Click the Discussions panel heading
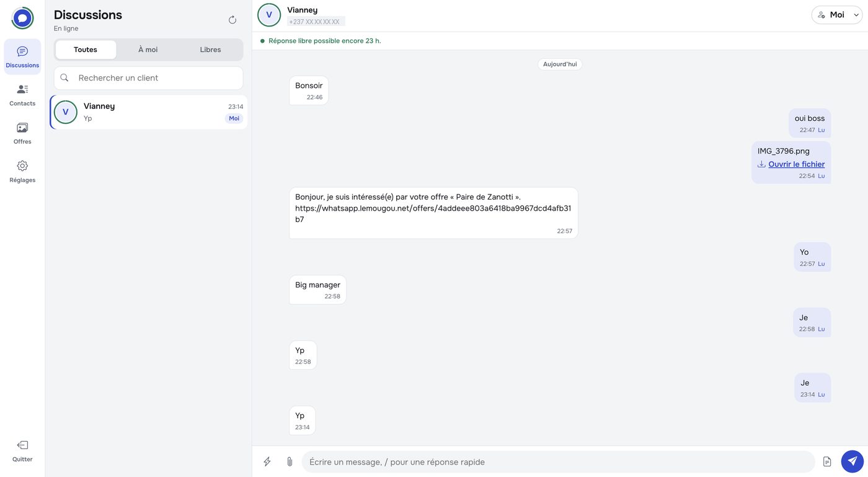Viewport: 868px width, 477px height. click(x=88, y=15)
